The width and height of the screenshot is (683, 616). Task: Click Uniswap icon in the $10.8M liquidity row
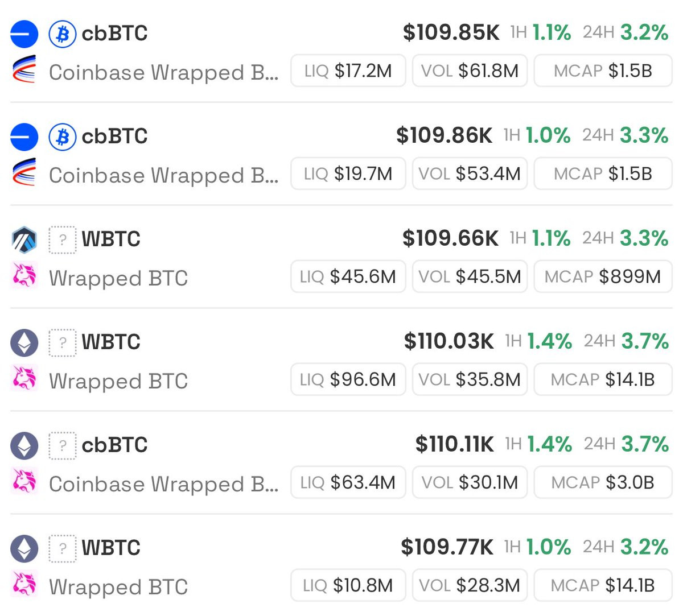pyautogui.click(x=24, y=584)
